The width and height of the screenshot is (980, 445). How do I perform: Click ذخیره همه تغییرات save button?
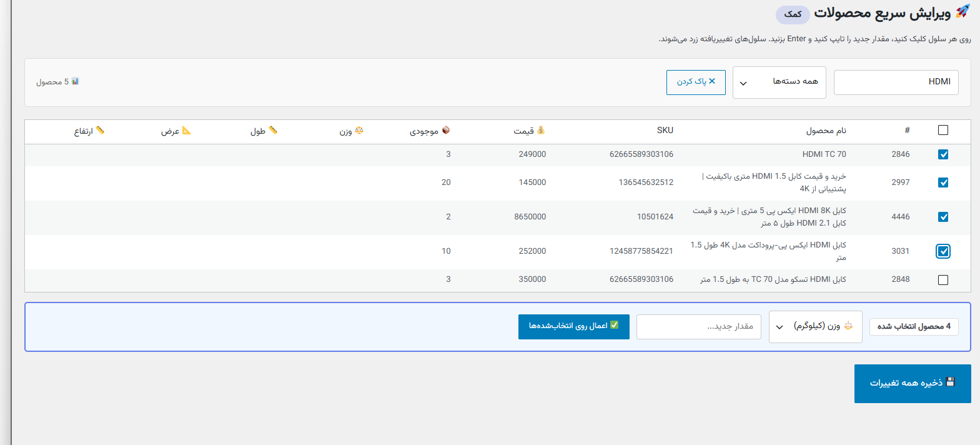913,384
